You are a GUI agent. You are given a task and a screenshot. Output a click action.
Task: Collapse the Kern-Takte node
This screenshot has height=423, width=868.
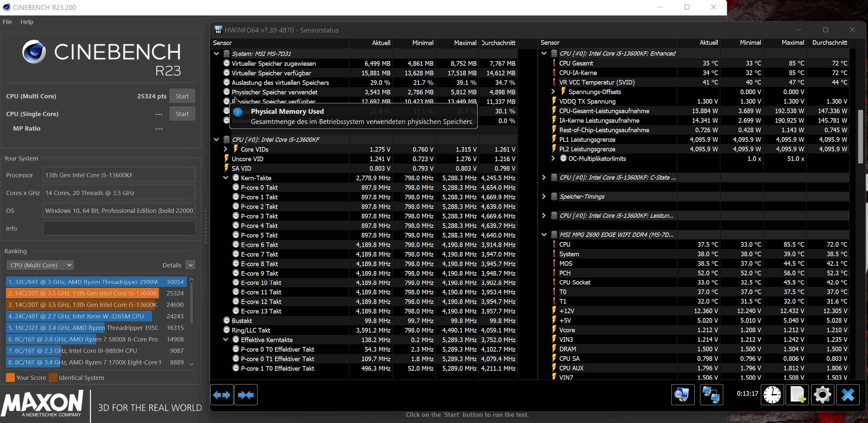(x=226, y=178)
